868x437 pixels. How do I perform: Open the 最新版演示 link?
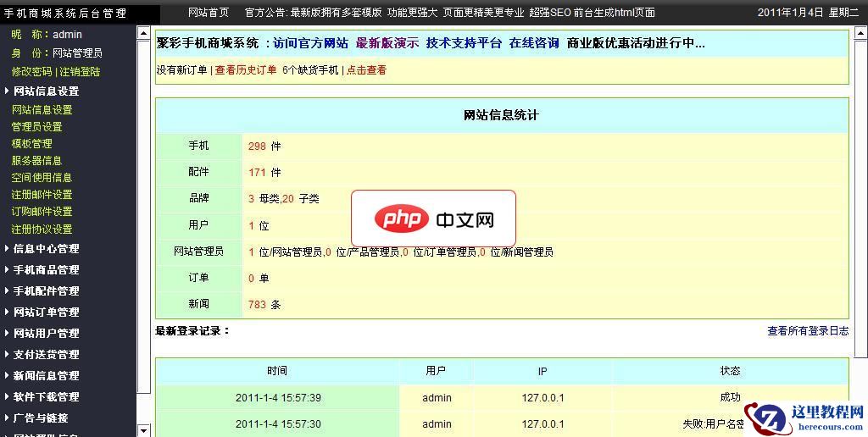[387, 43]
